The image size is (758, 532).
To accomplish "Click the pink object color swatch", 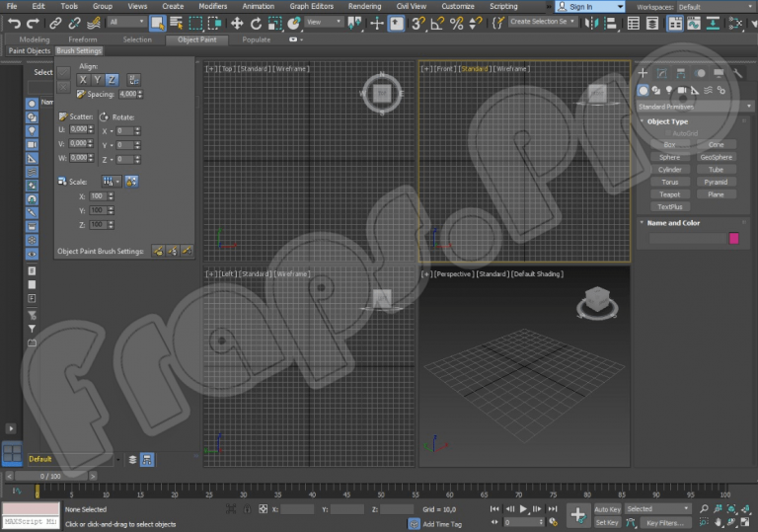I will point(733,238).
